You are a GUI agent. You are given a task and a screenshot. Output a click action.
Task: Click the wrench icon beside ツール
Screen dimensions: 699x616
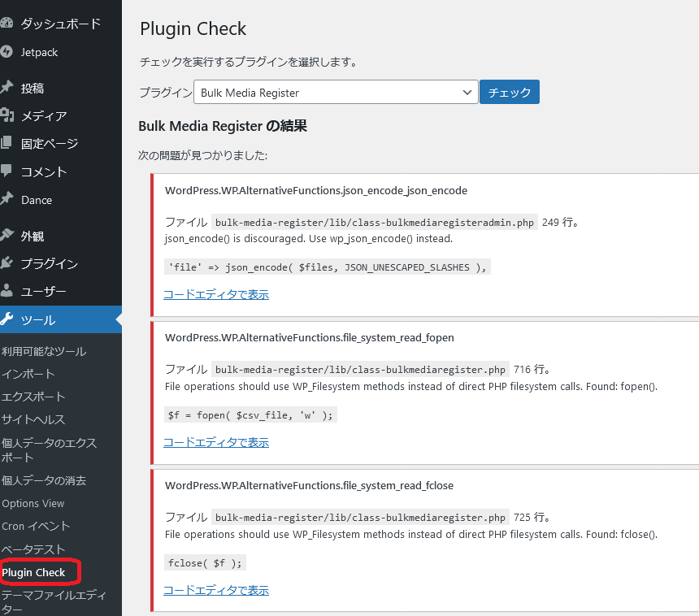(6, 319)
